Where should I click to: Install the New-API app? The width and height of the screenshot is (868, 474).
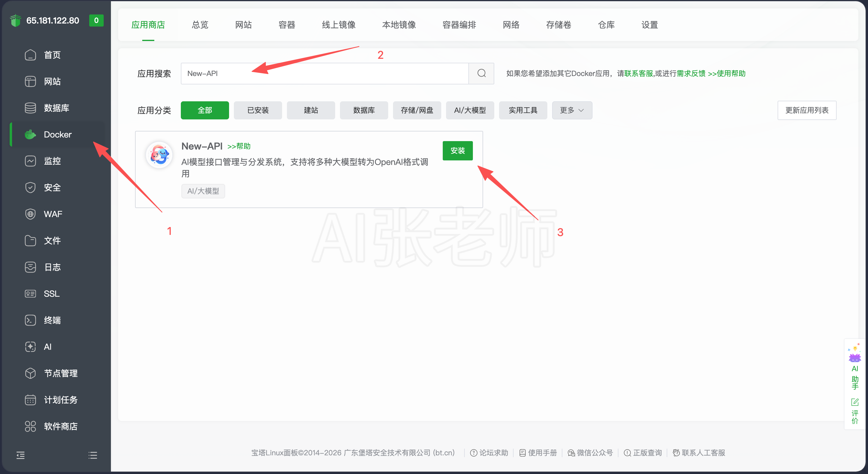[x=458, y=151]
